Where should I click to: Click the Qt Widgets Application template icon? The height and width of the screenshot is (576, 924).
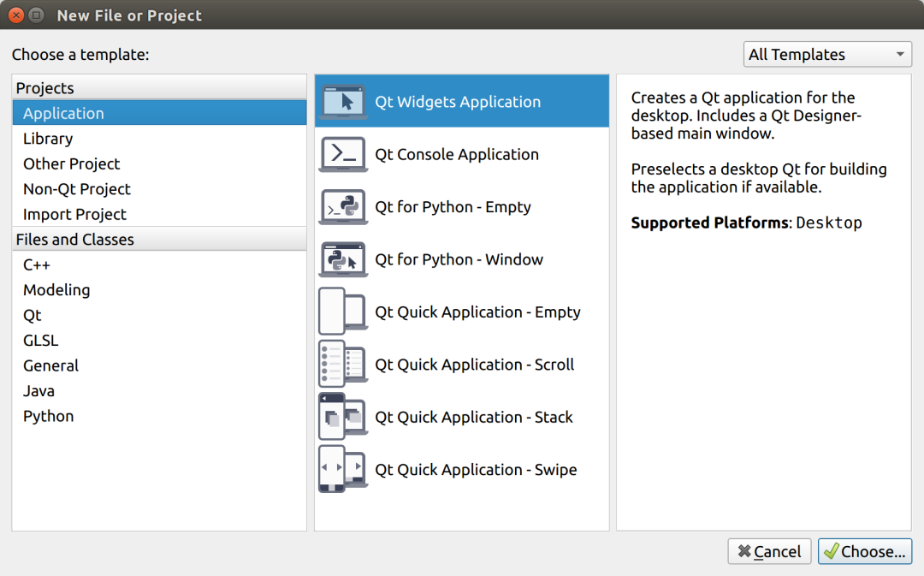(x=343, y=102)
